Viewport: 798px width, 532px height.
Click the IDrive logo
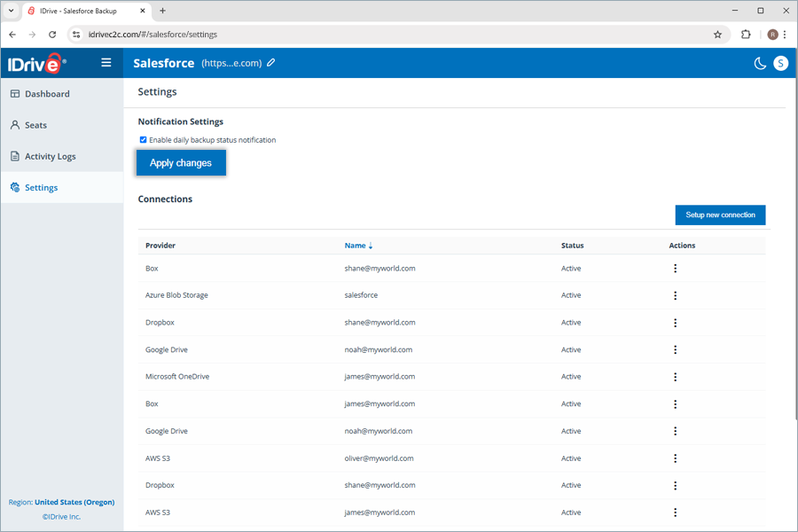(35, 63)
